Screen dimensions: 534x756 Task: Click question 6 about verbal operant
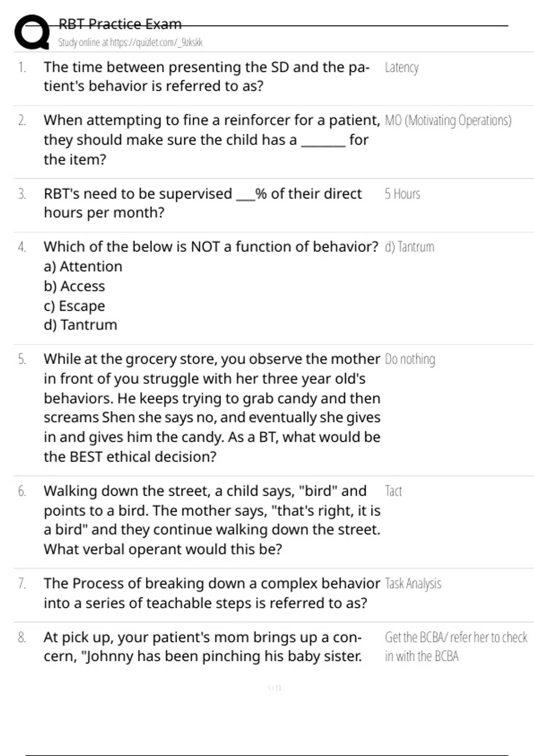(x=212, y=520)
